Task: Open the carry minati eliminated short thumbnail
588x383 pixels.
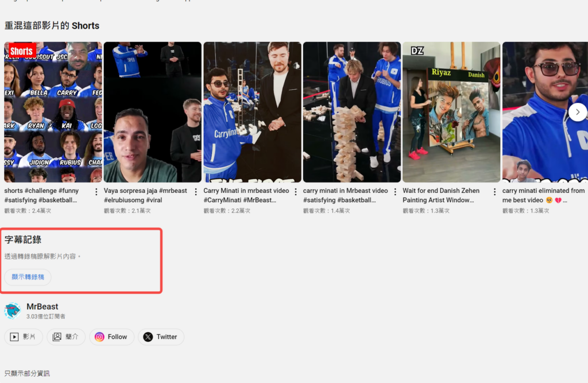Action: tap(544, 112)
